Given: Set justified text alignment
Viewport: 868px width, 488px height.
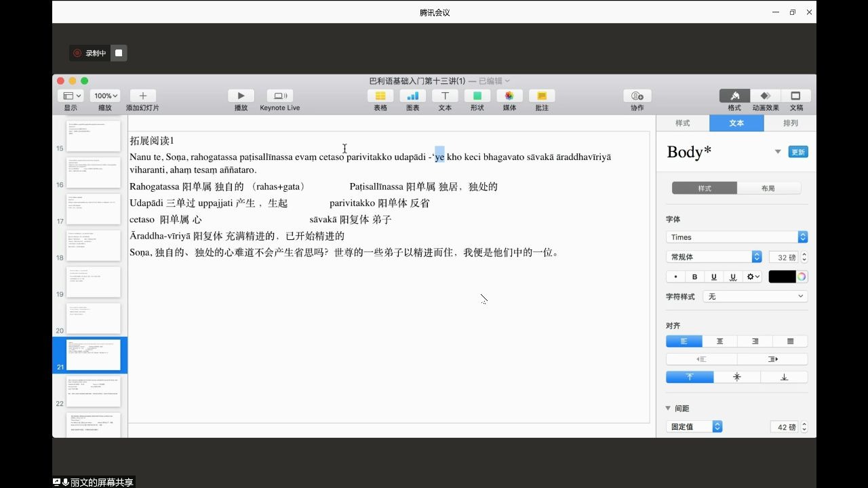Looking at the screenshot, I should coord(790,341).
